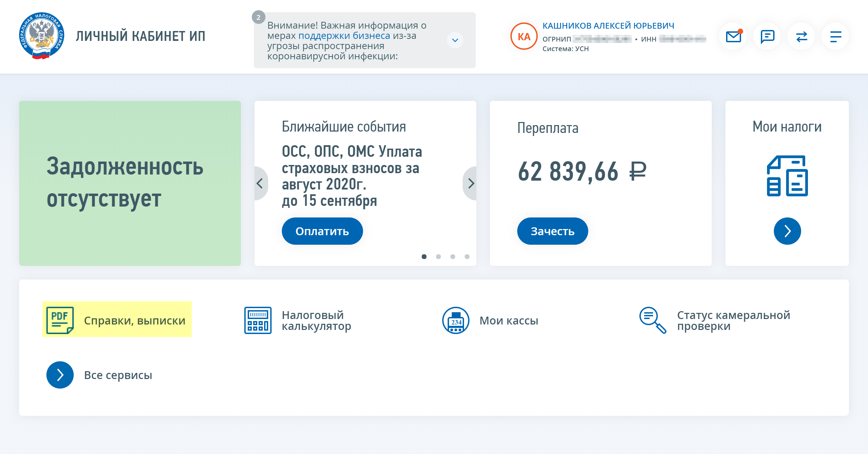Click the PDF icon for Справки, выписки
Image resolution: width=868 pixels, height=454 pixels.
click(x=60, y=320)
